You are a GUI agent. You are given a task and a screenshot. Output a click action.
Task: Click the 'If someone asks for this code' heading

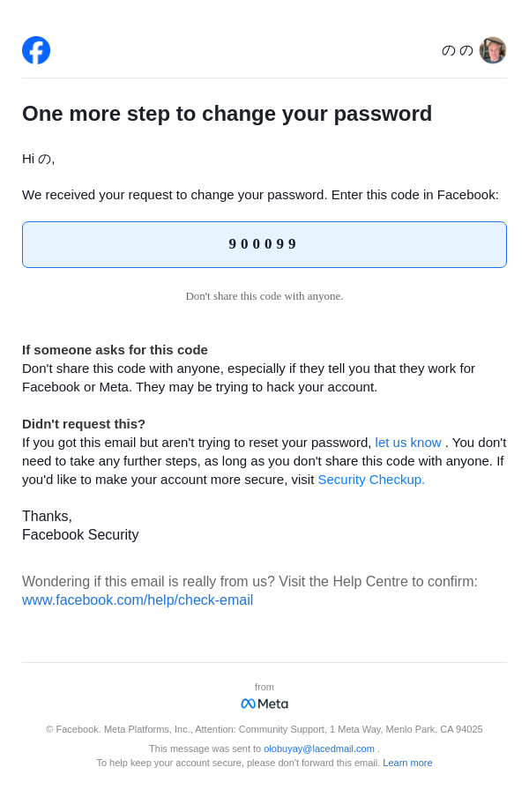[x=115, y=350]
